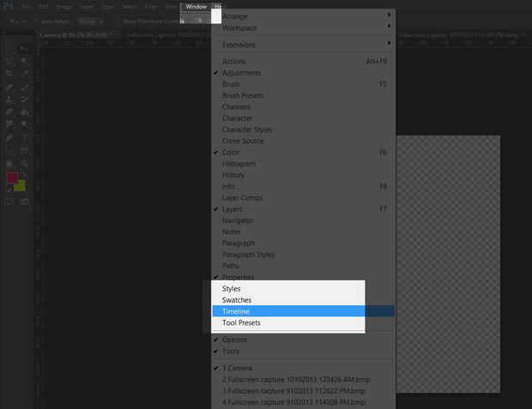Show the Histogram panel
Image resolution: width=532 pixels, height=409 pixels.
[303, 164]
